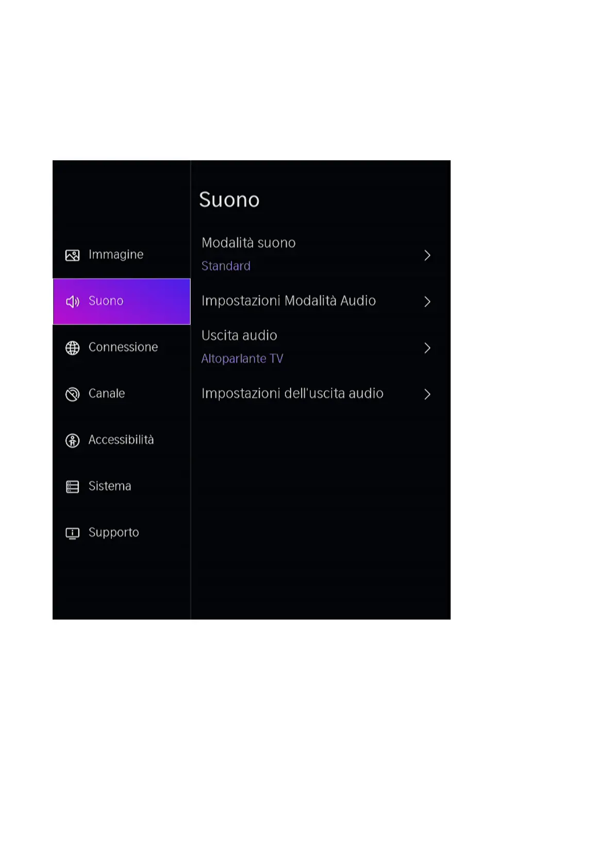Expand Impostazioni dell'uscita audio chevron
614x868 pixels.
[427, 394]
